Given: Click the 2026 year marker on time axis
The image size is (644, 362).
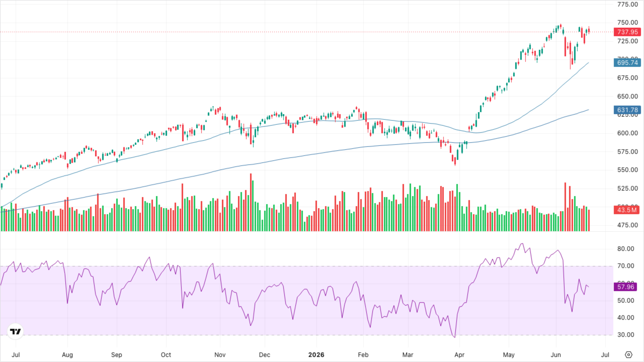Looking at the screenshot, I should (x=316, y=355).
